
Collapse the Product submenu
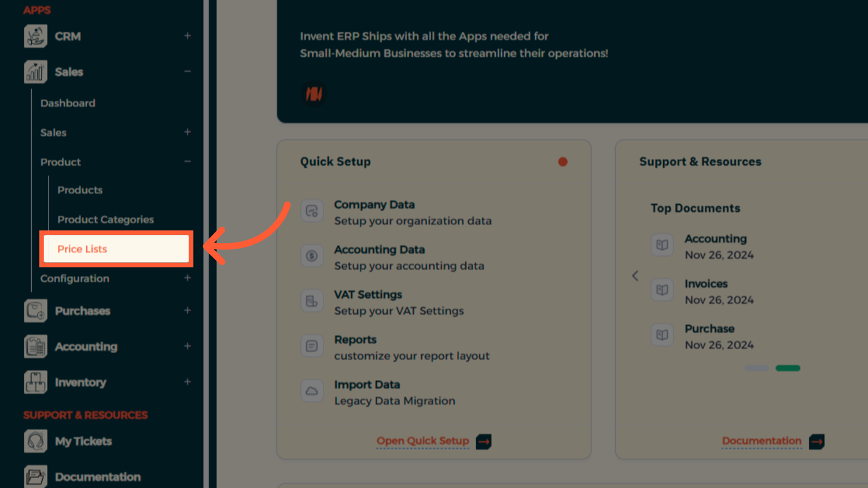187,162
